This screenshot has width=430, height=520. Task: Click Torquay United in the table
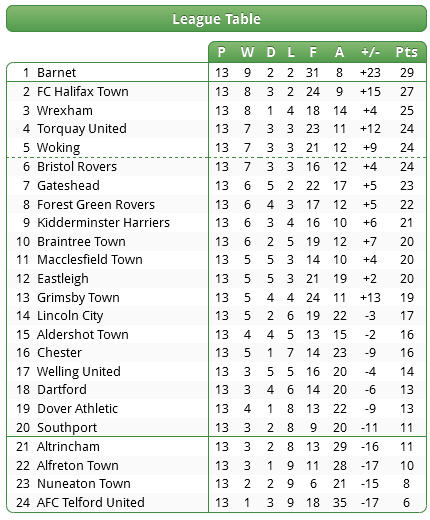point(82,129)
